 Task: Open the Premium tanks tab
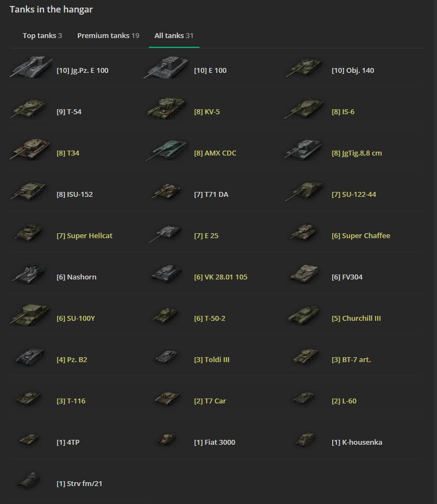(108, 36)
